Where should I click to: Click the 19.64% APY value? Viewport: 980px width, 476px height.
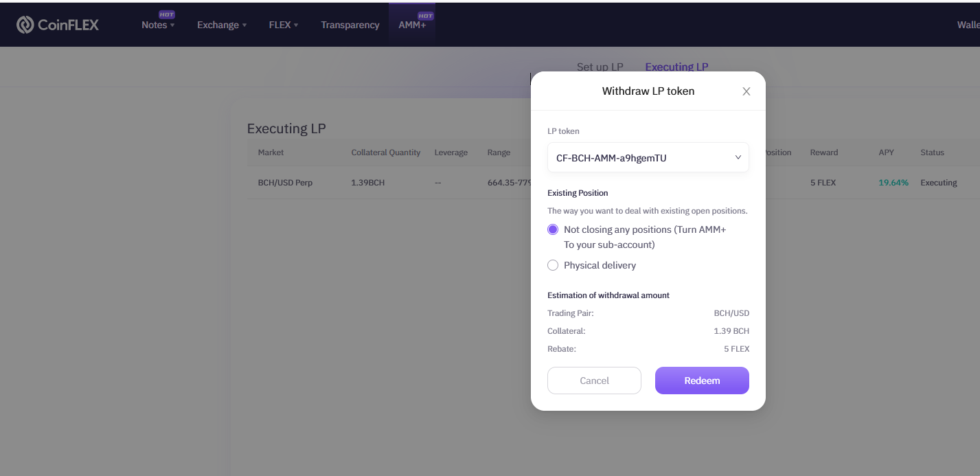coord(893,183)
